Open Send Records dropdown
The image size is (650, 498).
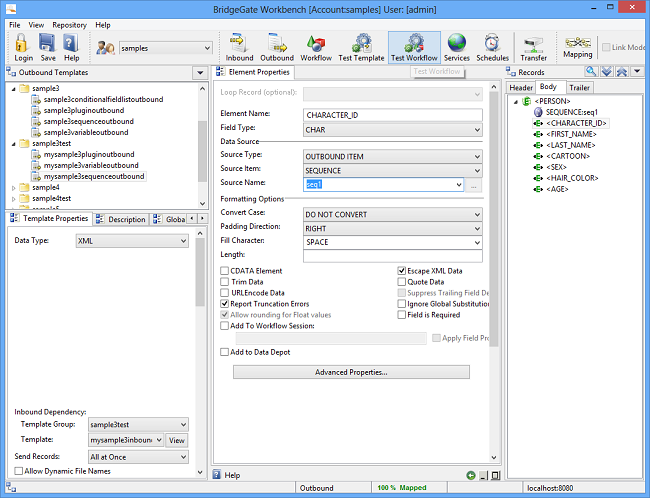pyautogui.click(x=138, y=457)
